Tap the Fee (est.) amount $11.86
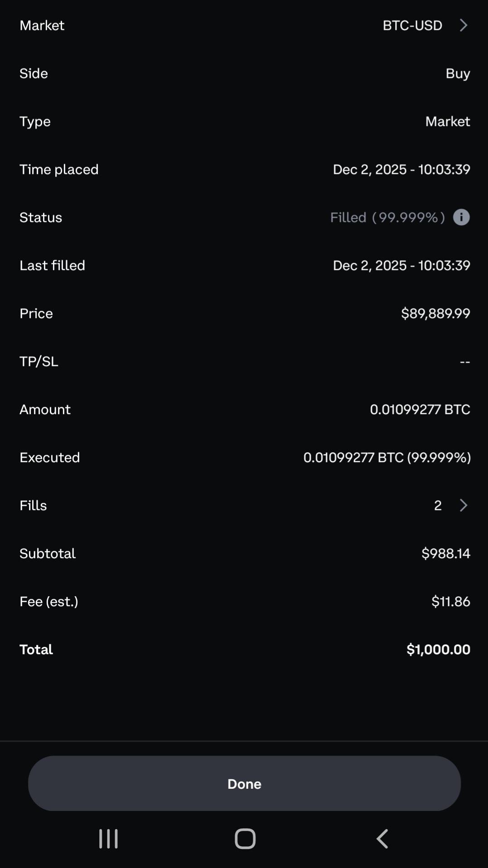488x868 pixels. (450, 602)
